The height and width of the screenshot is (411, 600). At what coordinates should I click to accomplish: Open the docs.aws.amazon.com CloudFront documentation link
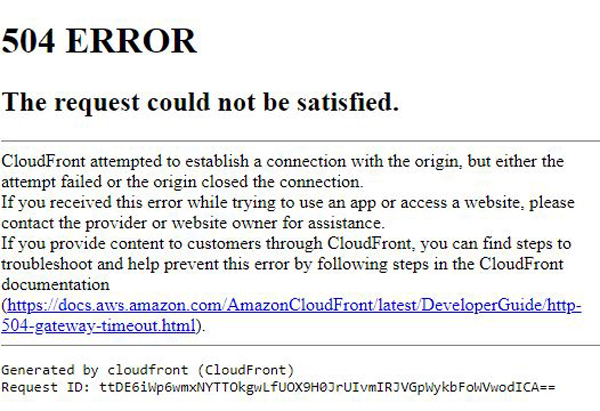pyautogui.click(x=294, y=305)
